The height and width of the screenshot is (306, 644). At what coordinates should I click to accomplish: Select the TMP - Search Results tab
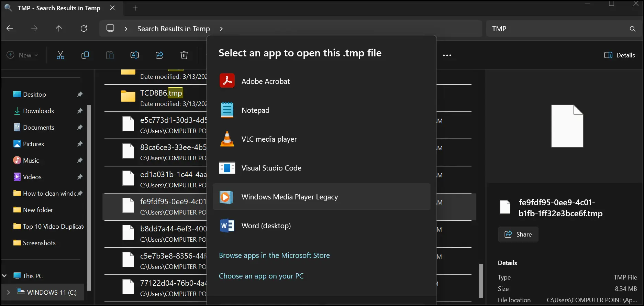pos(58,8)
